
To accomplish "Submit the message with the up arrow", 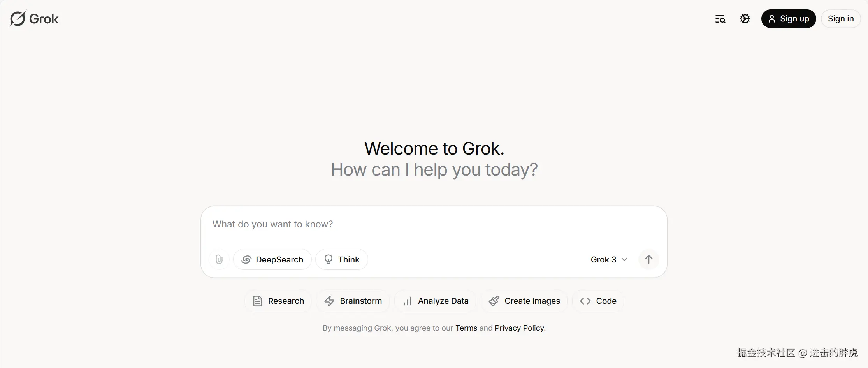I will click(x=648, y=259).
